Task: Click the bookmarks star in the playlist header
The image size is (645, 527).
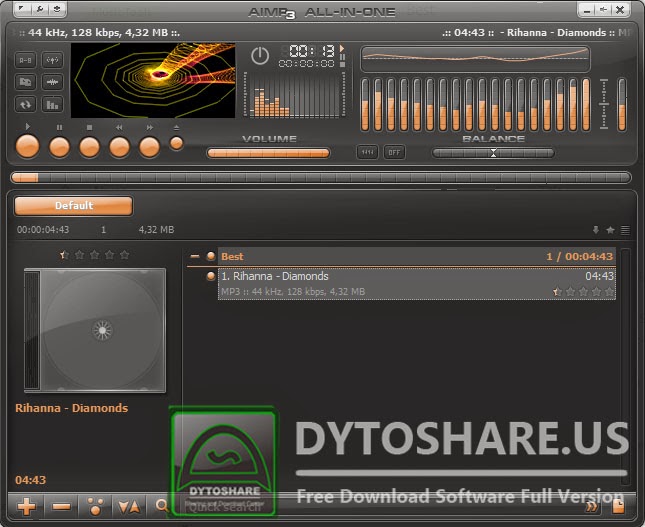Action: pos(610,230)
